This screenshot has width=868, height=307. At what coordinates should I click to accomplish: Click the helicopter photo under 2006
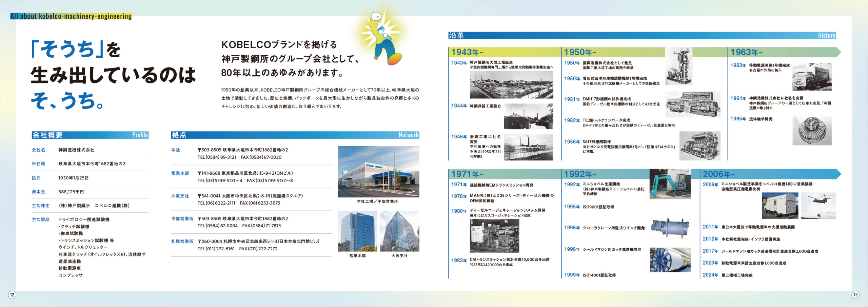(818, 206)
